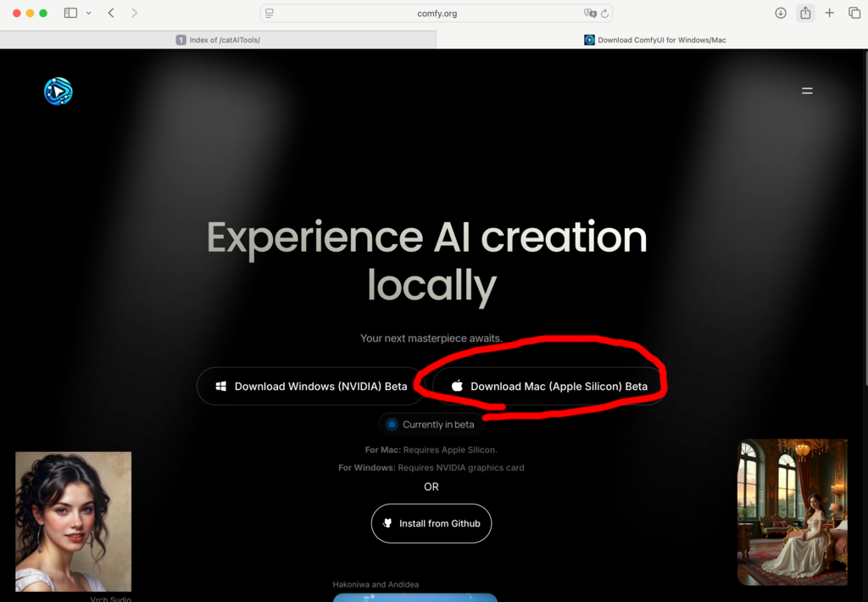Viewport: 868px width, 602px height.
Task: Reload the page with the refresh icon
Action: (605, 14)
